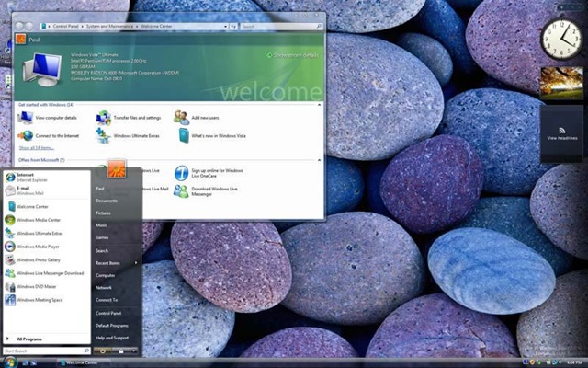The image size is (588, 368).
Task: Open the address bar history dropdown
Action: click(226, 27)
